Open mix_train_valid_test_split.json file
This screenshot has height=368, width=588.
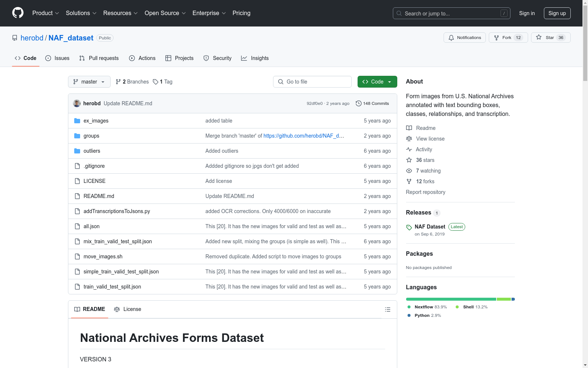tap(118, 241)
